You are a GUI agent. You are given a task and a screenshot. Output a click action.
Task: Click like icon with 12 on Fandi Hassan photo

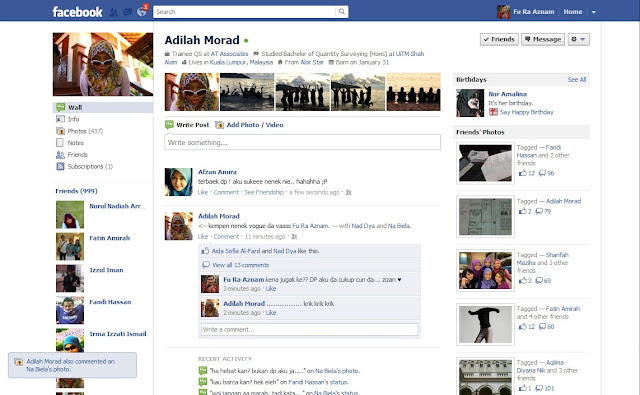(x=522, y=173)
